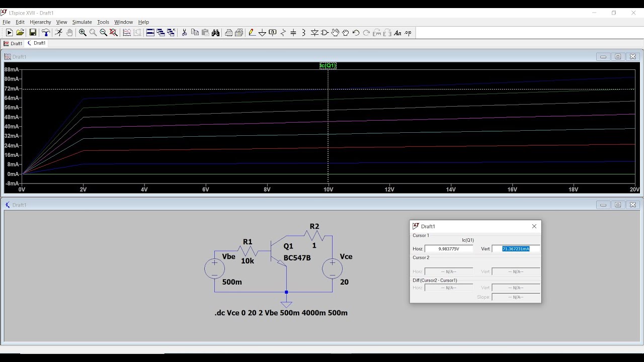Halt simulation with the hand icon
Image resolution: width=644 pixels, height=362 pixels.
[69, 33]
